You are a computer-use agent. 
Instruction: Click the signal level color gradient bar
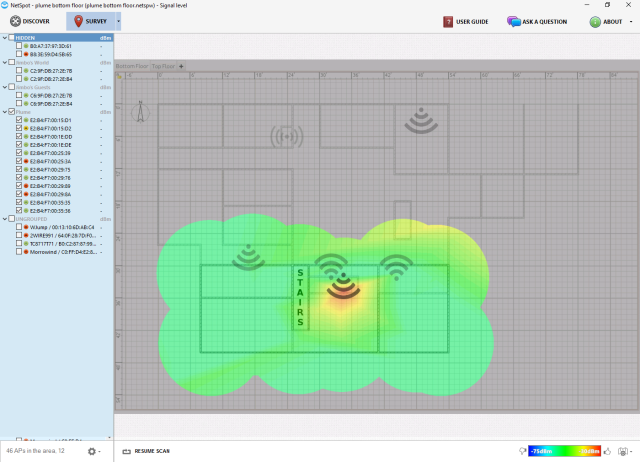click(565, 452)
